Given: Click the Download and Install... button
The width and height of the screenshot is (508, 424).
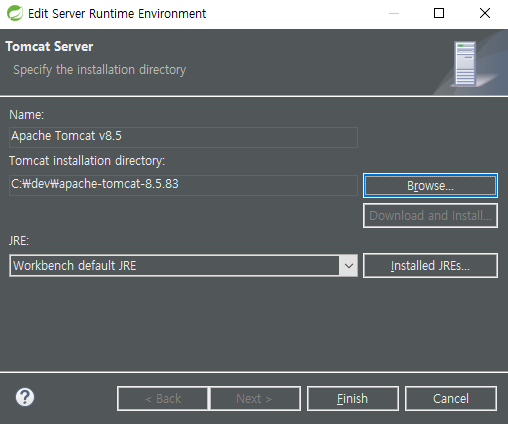Looking at the screenshot, I should pos(430,216).
